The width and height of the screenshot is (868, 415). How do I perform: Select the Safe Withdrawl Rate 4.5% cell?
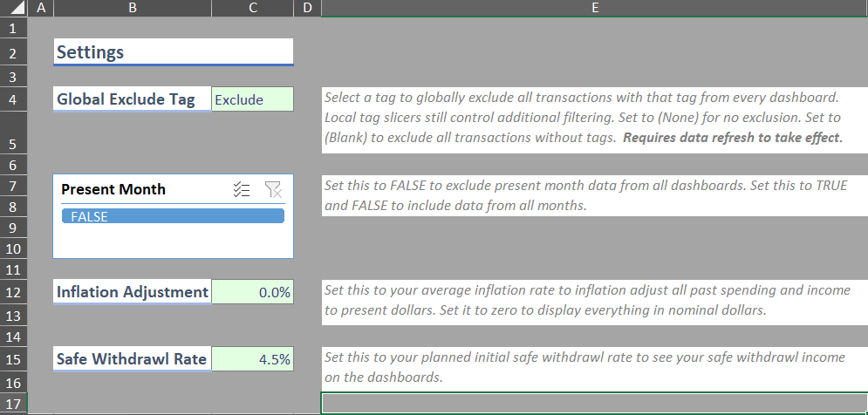[x=252, y=359]
